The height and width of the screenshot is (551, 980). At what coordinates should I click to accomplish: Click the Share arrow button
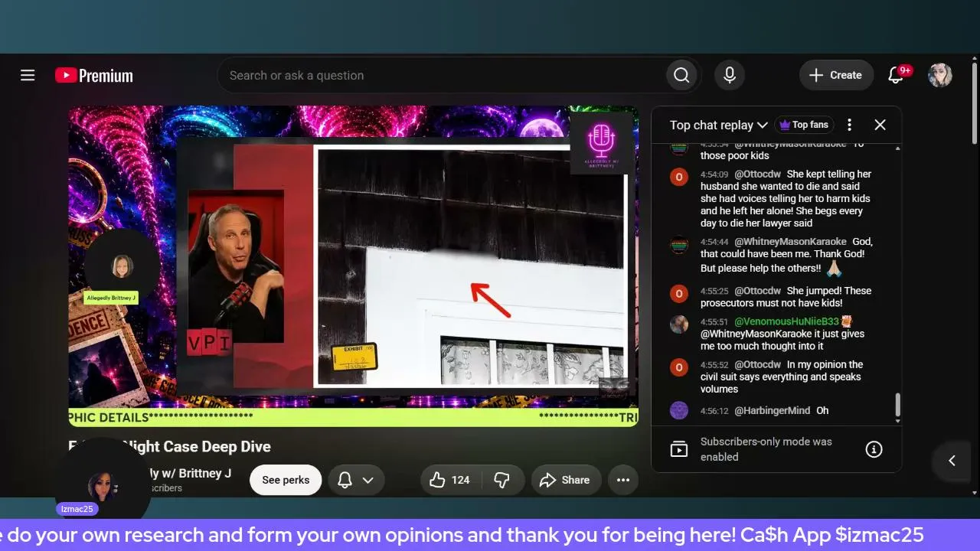coord(564,480)
